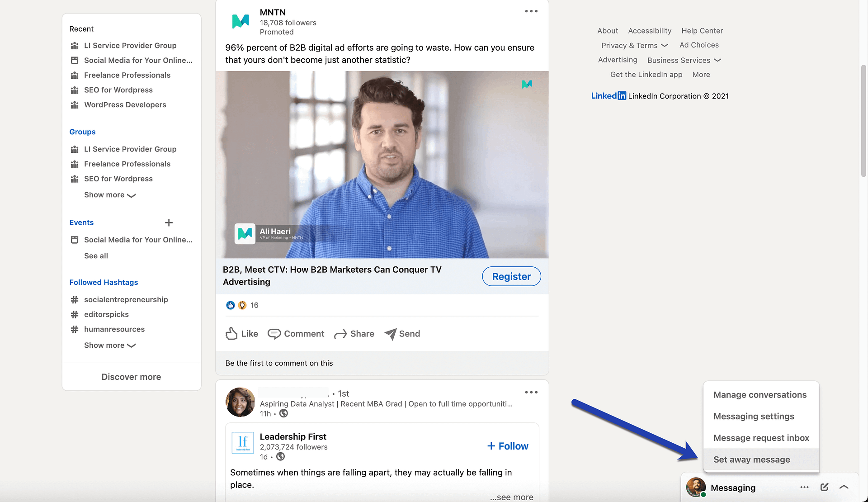868x502 pixels.
Task: Expand Show more under Groups
Action: click(110, 195)
